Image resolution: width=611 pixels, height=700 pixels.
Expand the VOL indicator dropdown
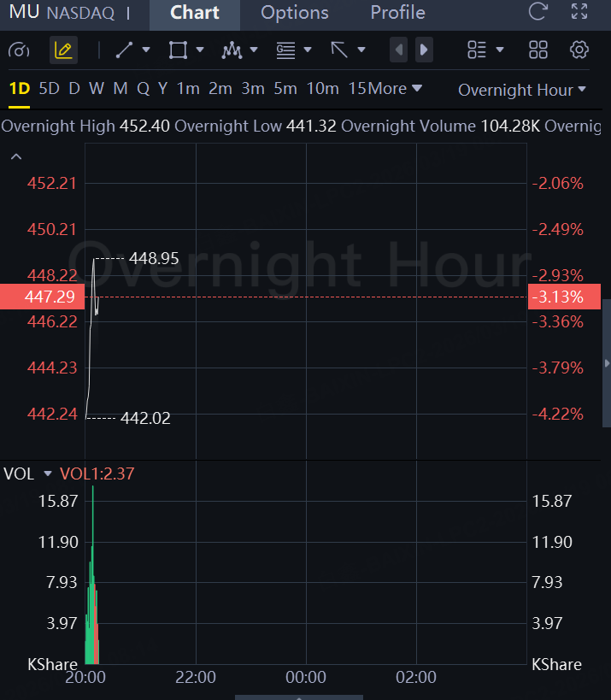(x=48, y=474)
